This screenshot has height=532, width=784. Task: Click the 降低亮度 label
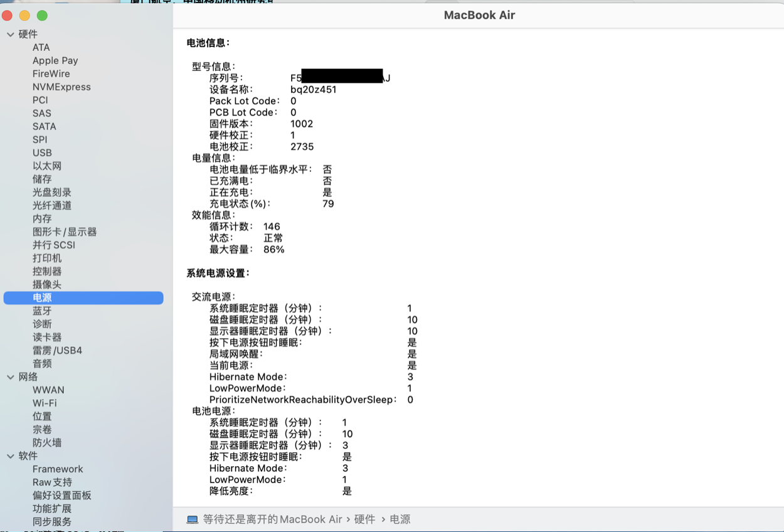[231, 491]
